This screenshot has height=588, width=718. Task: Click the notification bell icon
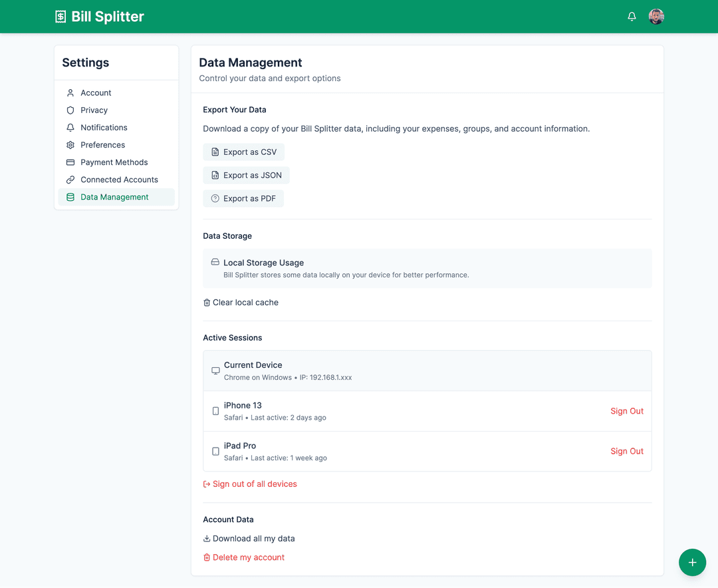(x=632, y=17)
